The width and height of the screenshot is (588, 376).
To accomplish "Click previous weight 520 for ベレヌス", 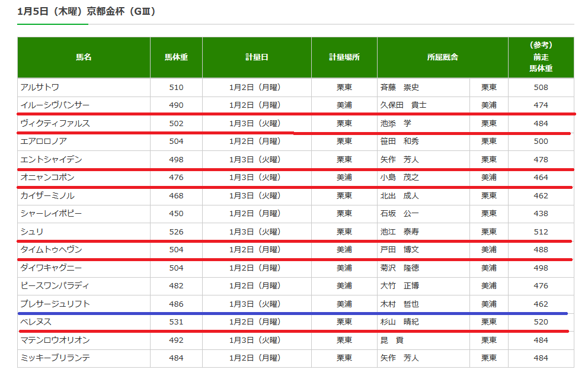I will (x=541, y=322).
